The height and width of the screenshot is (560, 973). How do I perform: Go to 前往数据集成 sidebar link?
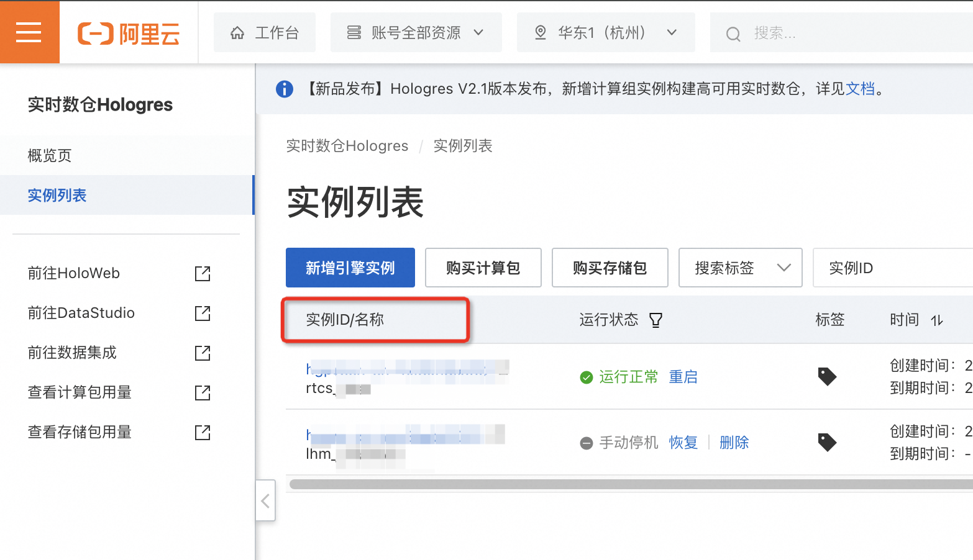(x=72, y=353)
